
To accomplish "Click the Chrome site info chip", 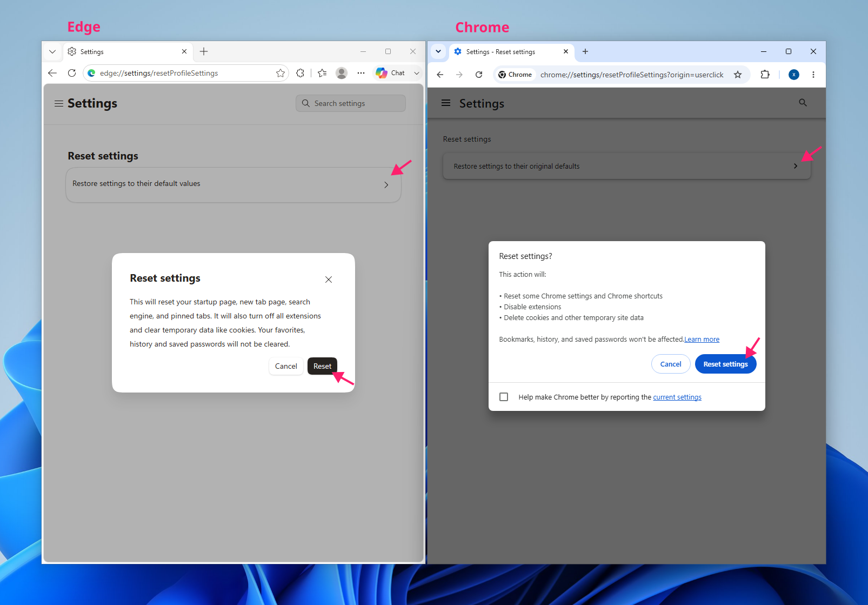I will (515, 75).
